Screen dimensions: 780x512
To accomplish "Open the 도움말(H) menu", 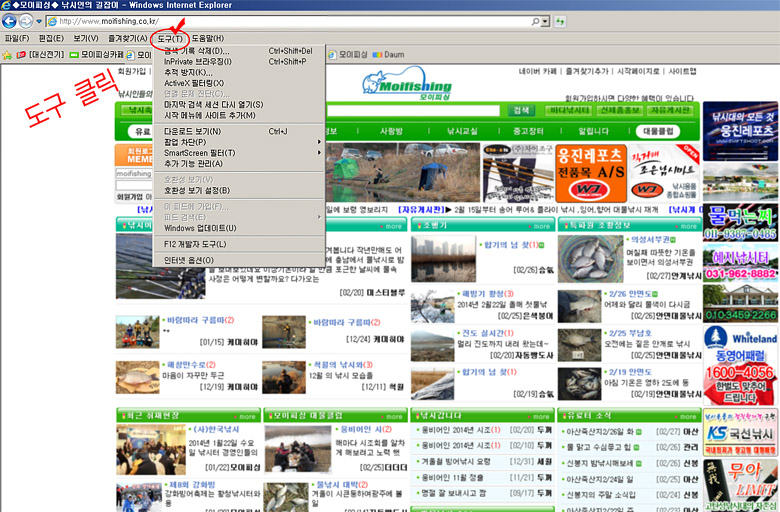I will pyautogui.click(x=208, y=38).
